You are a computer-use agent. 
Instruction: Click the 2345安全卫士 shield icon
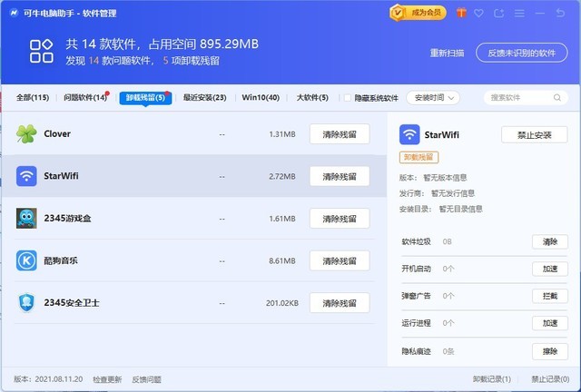[x=26, y=303]
